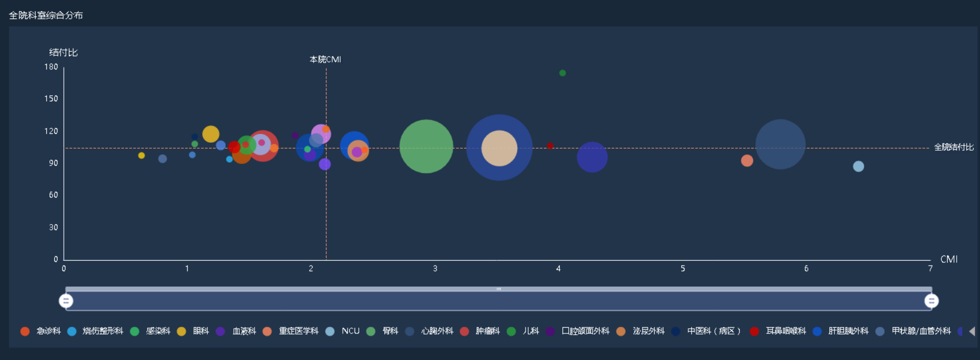Image resolution: width=980 pixels, height=360 pixels.
Task: Click the large green bubble near CMI 3
Action: pyautogui.click(x=426, y=147)
